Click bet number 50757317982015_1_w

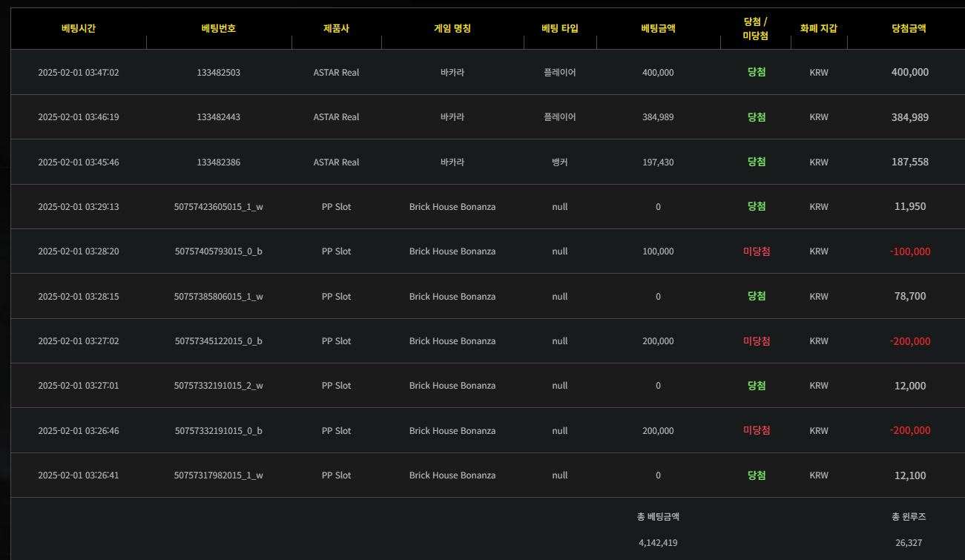[x=219, y=475]
